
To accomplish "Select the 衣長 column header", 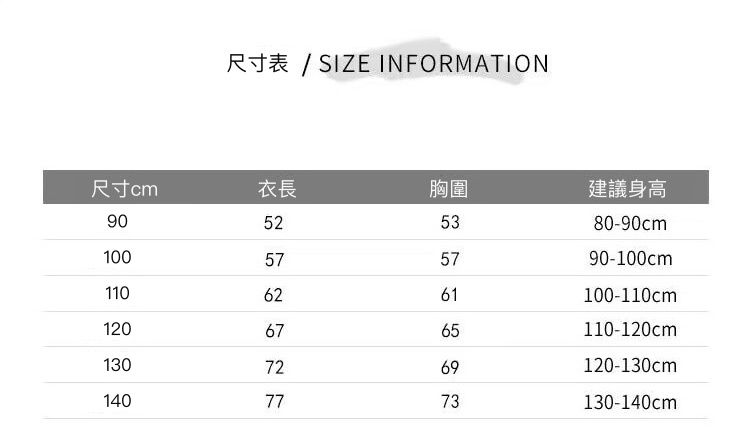I will (277, 188).
